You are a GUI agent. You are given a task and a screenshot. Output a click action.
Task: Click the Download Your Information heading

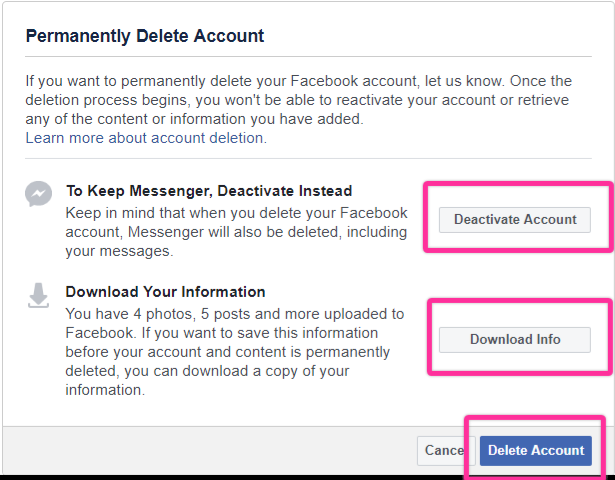pyautogui.click(x=165, y=292)
